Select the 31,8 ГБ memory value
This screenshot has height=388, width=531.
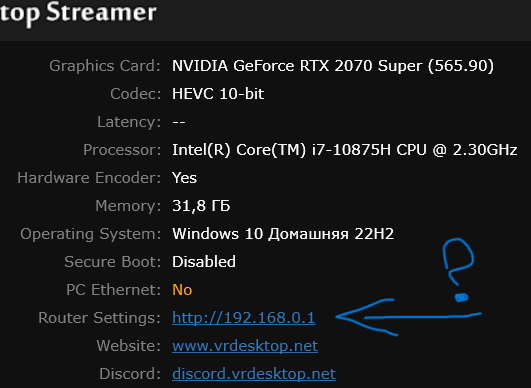pos(201,206)
